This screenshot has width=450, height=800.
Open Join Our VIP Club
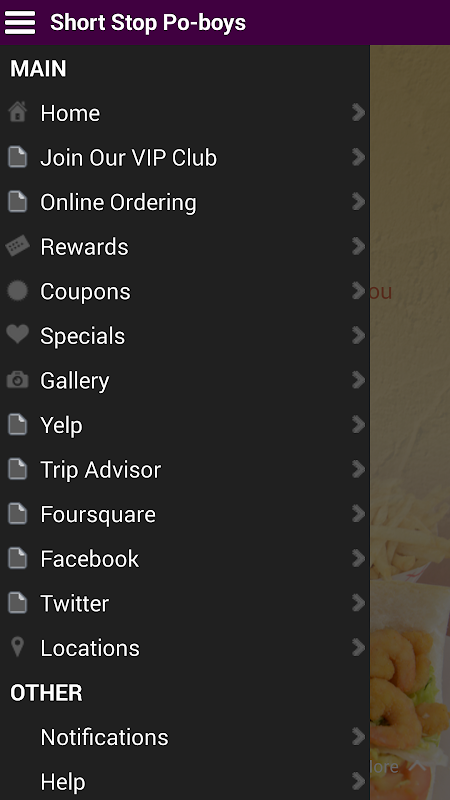point(185,158)
